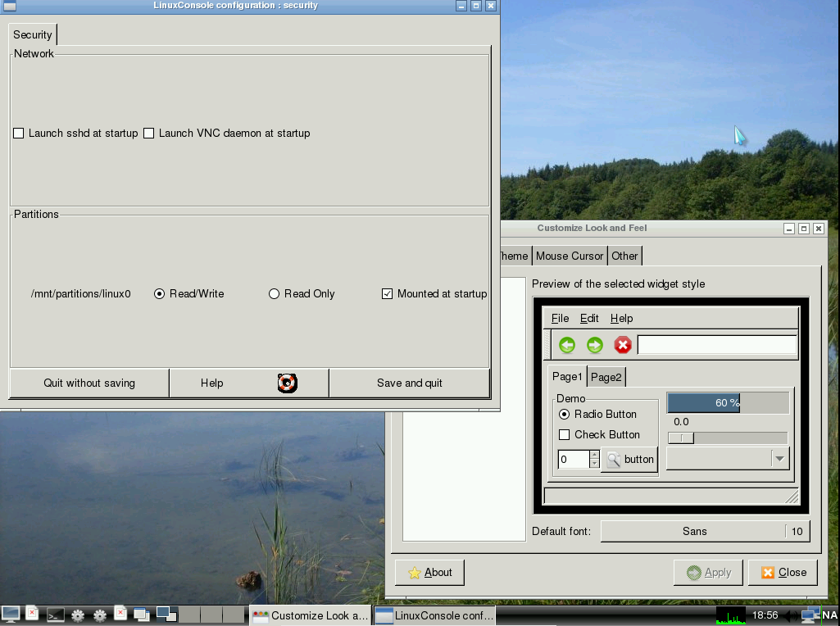Open the File menu in the preview
This screenshot has width=840, height=626.
coord(560,319)
